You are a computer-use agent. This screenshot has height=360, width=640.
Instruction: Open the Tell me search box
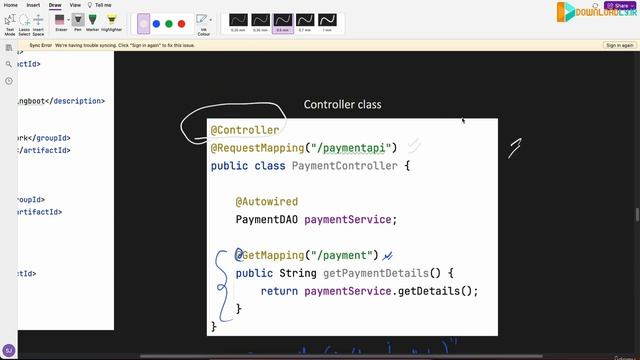(100, 5)
